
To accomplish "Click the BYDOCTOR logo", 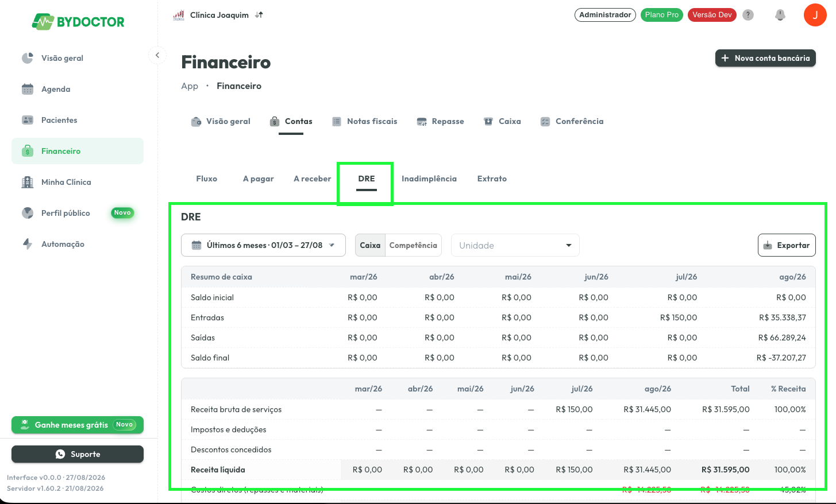I will pos(78,22).
